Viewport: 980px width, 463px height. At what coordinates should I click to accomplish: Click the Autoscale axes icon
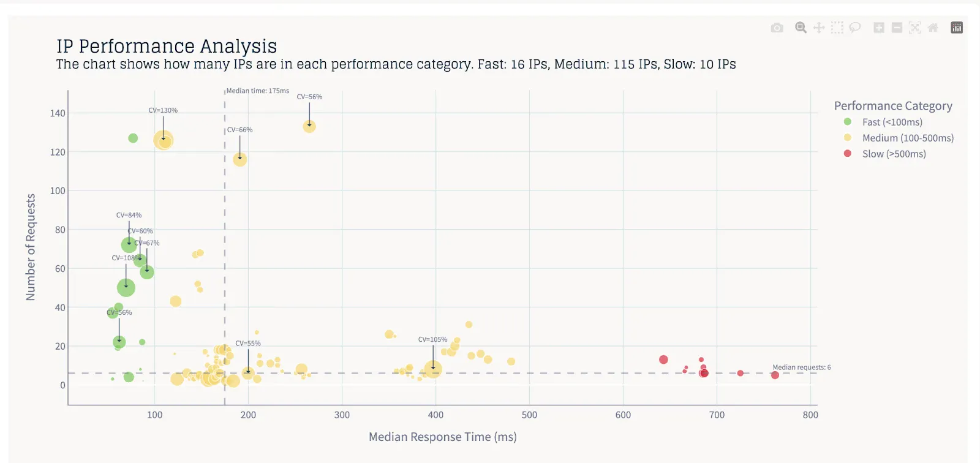(x=915, y=28)
